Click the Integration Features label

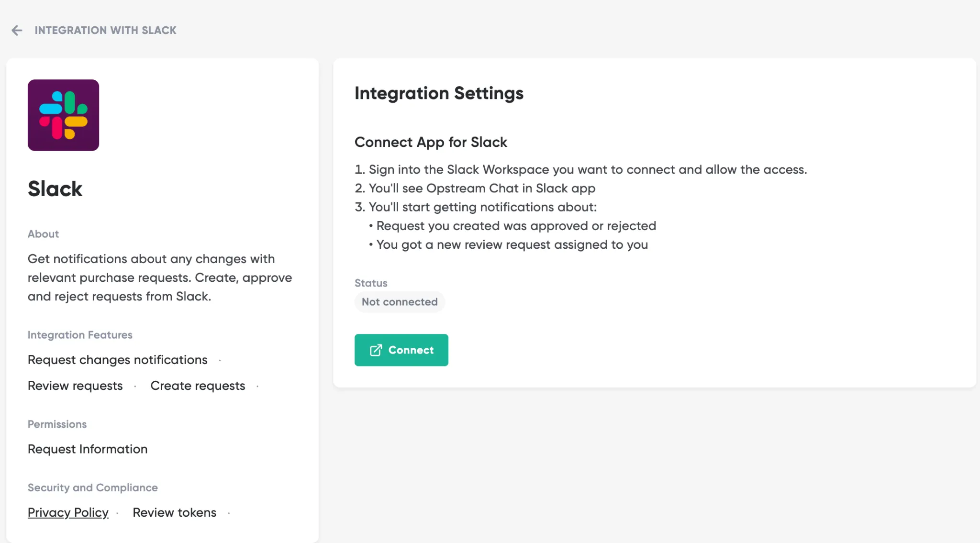tap(80, 335)
